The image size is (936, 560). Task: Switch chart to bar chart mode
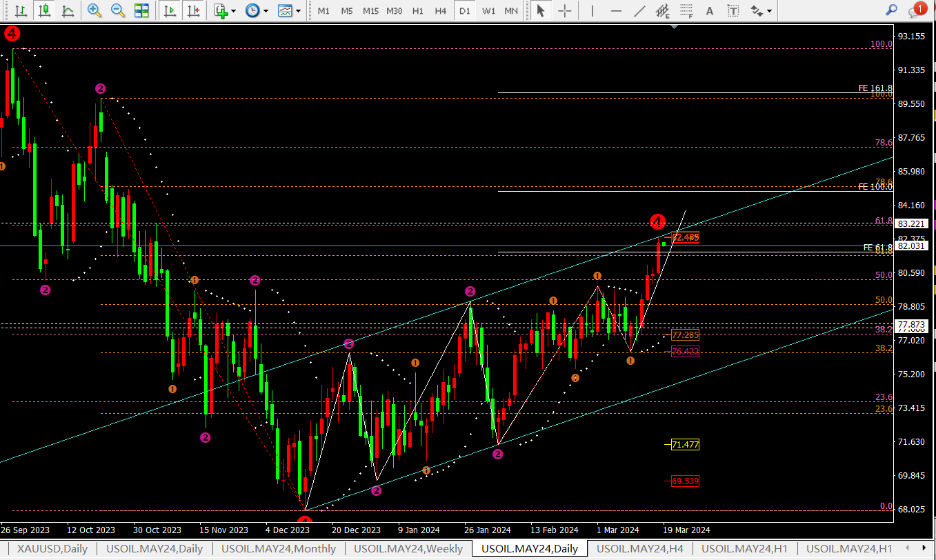pos(21,10)
